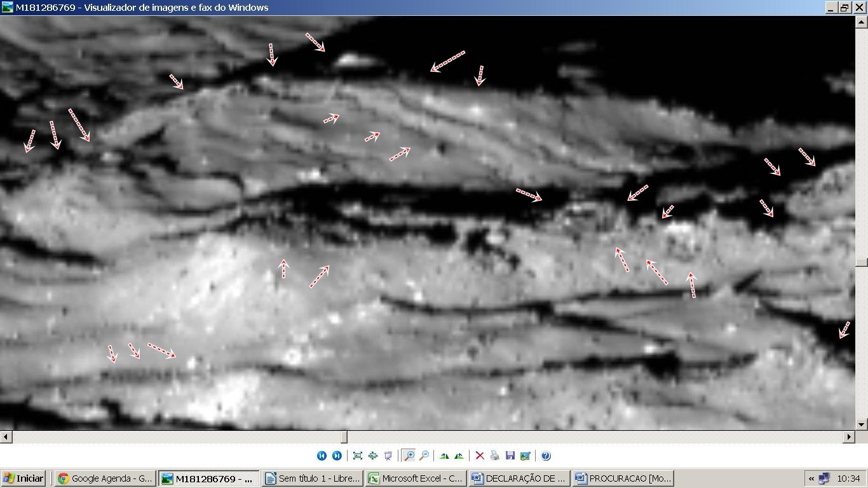This screenshot has height=488, width=868.
Task: Open the viewer help button
Action: tap(546, 456)
